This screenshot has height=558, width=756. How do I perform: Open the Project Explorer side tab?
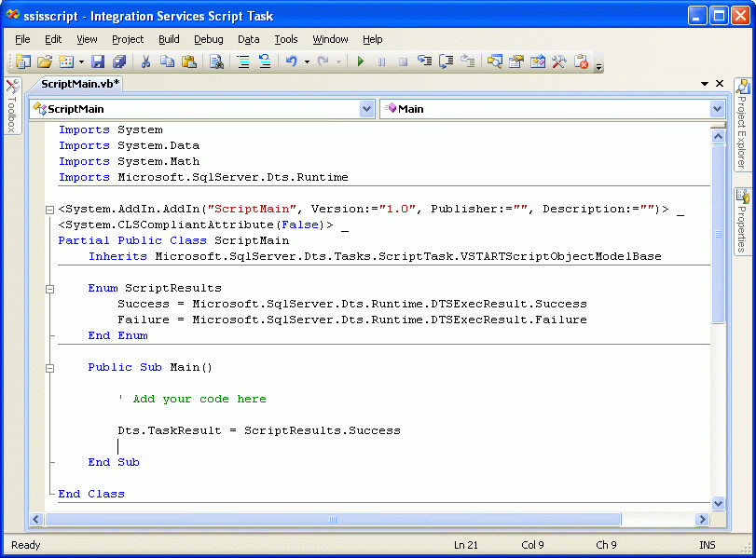743,126
